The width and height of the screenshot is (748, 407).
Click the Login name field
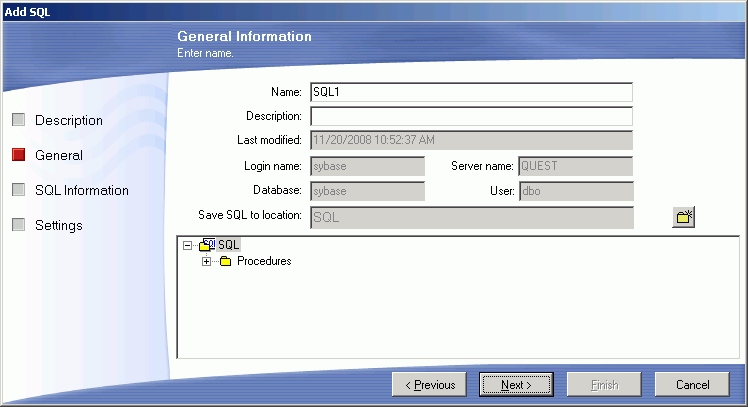[x=367, y=166]
